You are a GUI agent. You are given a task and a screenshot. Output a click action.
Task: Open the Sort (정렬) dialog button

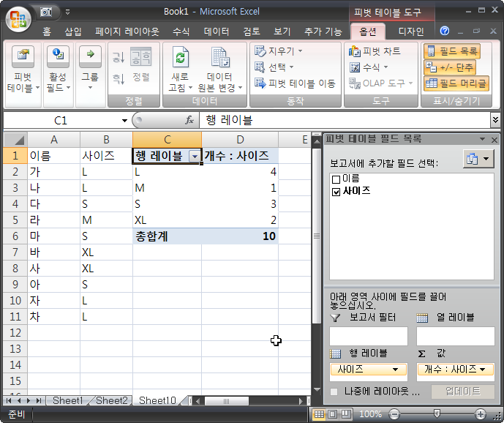coord(140,64)
